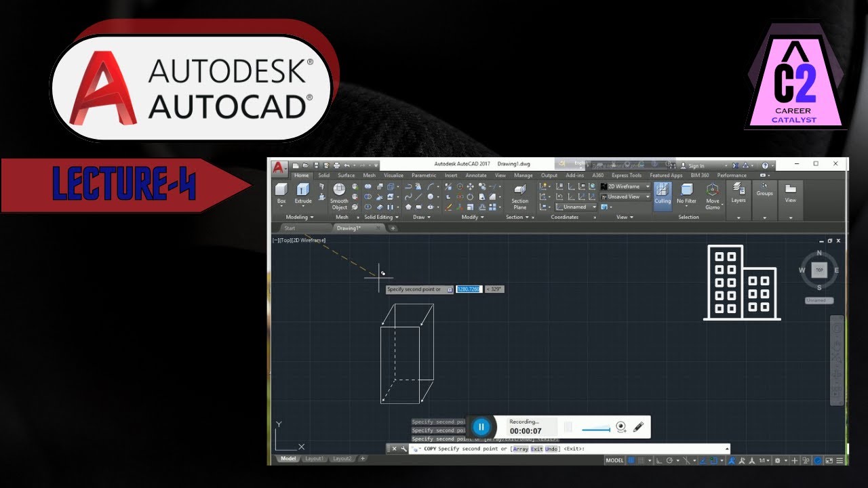The height and width of the screenshot is (488, 868).
Task: Open the Unnamed UCS dropdown
Action: click(576, 207)
